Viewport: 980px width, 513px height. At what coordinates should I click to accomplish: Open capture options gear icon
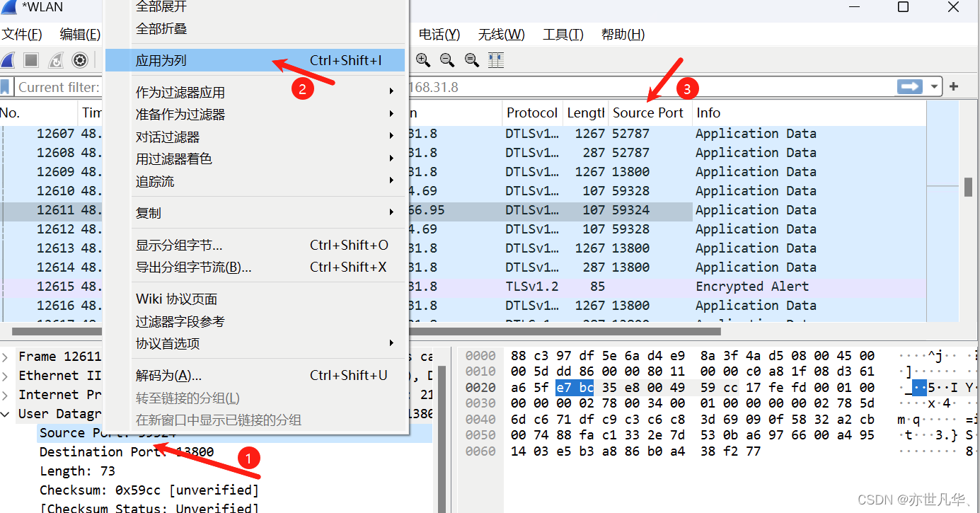(x=80, y=60)
